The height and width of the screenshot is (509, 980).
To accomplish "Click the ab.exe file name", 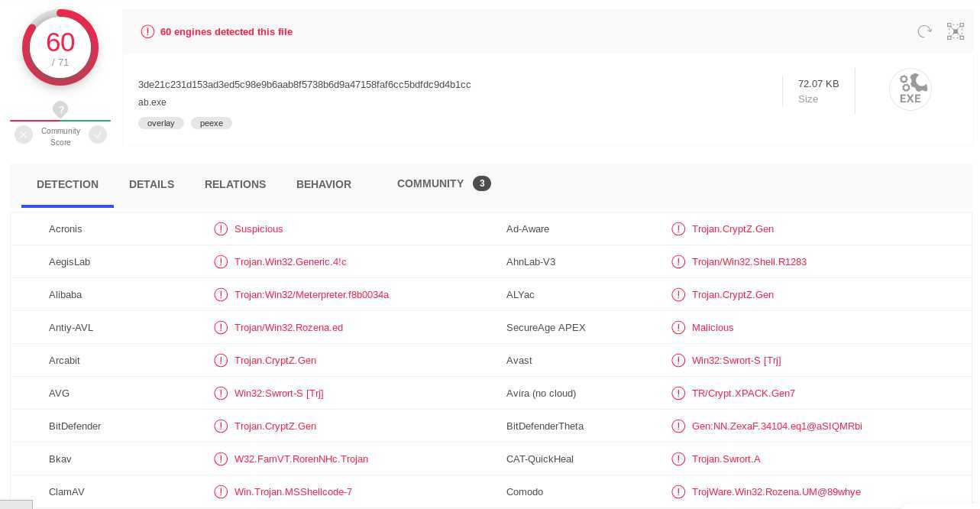I will click(x=152, y=102).
